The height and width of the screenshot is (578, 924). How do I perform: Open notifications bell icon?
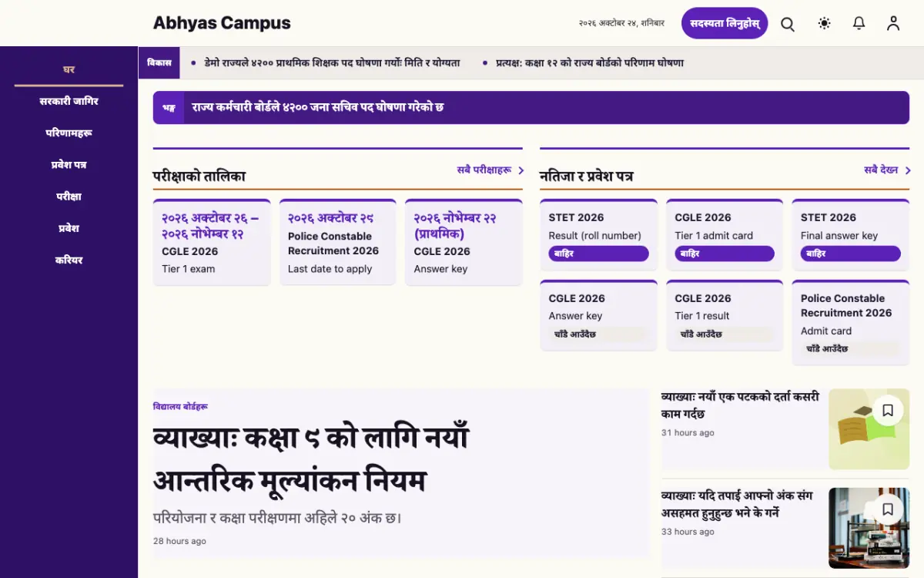[x=859, y=24]
